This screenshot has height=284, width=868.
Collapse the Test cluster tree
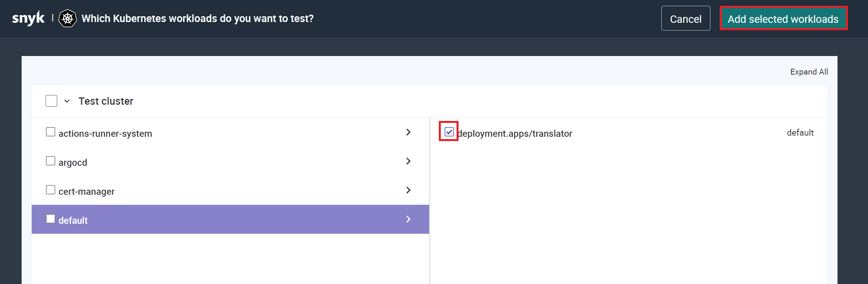[67, 101]
